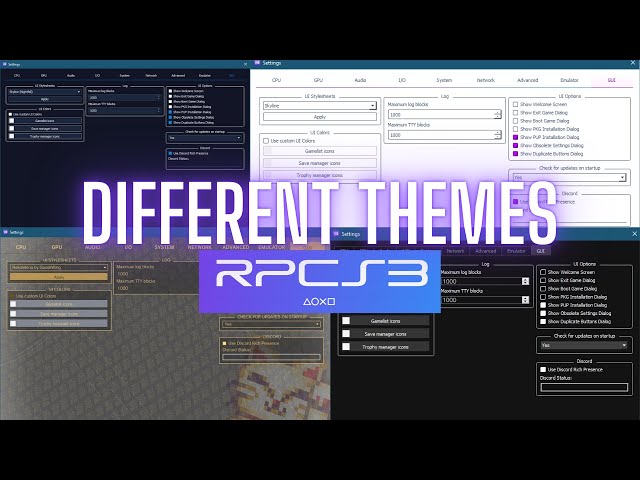This screenshot has width=640, height=480.
Task: Toggle Show Exit Game Dialog in the black window
Action: pos(543,280)
